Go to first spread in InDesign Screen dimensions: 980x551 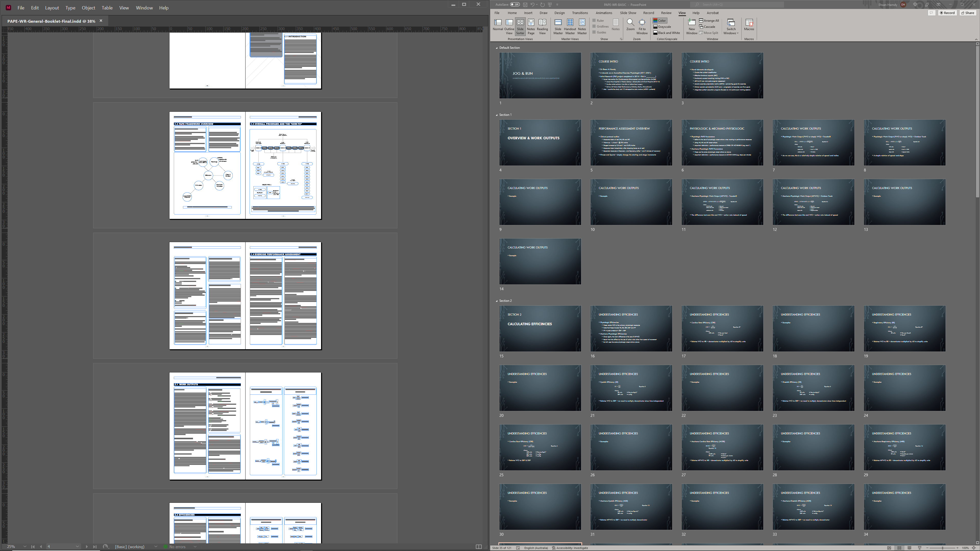click(33, 547)
